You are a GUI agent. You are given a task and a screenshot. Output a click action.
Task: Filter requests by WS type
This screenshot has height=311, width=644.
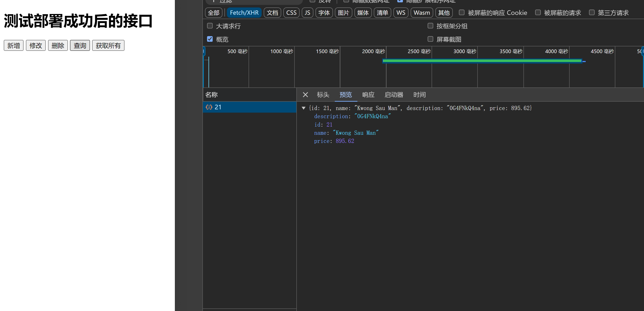[x=401, y=13]
